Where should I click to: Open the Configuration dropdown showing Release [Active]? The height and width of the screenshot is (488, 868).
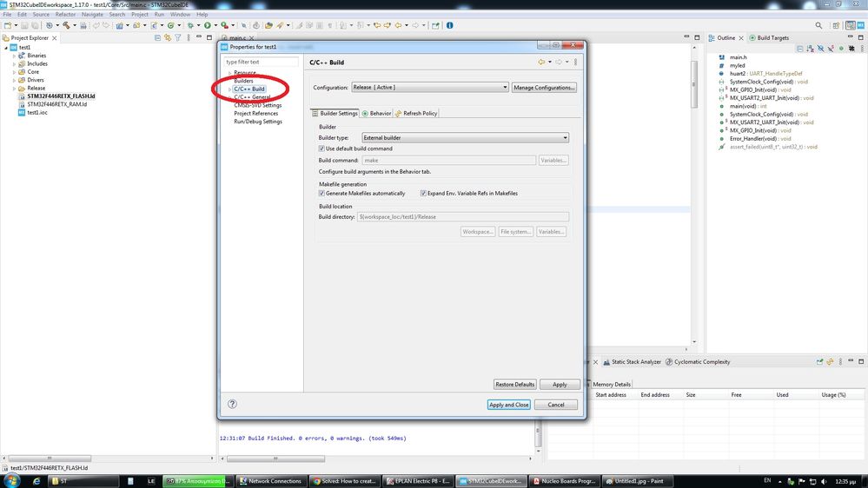click(x=429, y=88)
